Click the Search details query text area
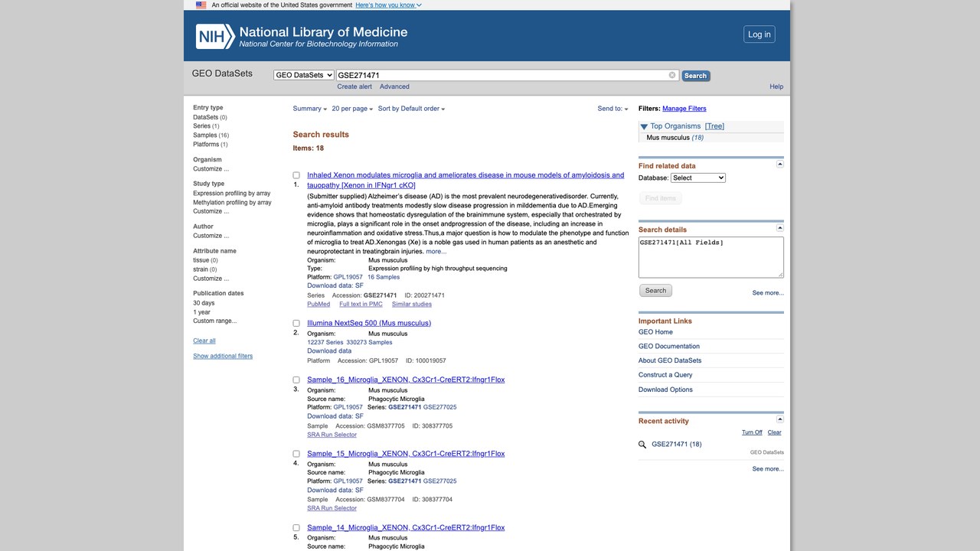The width and height of the screenshot is (980, 551). pos(711,257)
